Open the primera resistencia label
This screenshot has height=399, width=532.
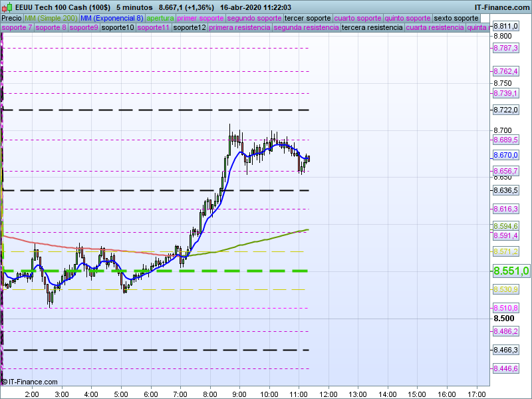point(239,28)
